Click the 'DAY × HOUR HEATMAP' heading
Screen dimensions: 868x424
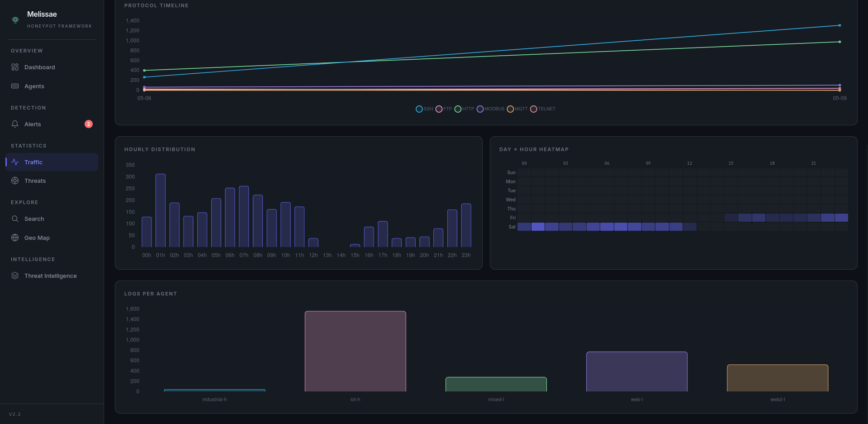(x=534, y=149)
